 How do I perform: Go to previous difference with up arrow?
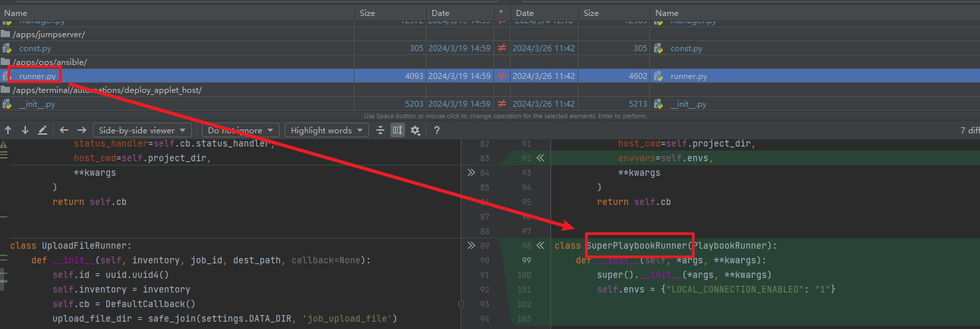pos(9,131)
